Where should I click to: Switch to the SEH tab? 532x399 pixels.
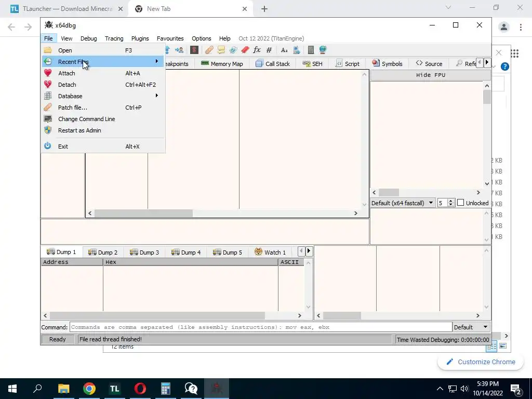312,64
